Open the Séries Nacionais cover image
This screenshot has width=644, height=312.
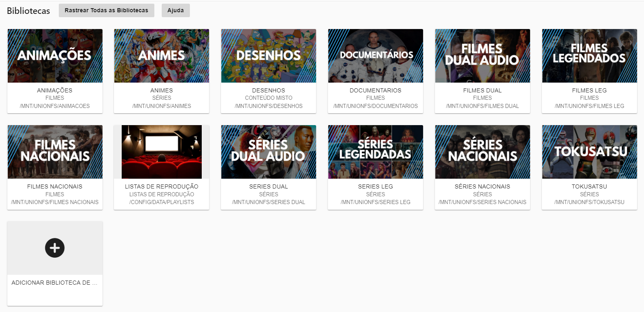pyautogui.click(x=483, y=152)
